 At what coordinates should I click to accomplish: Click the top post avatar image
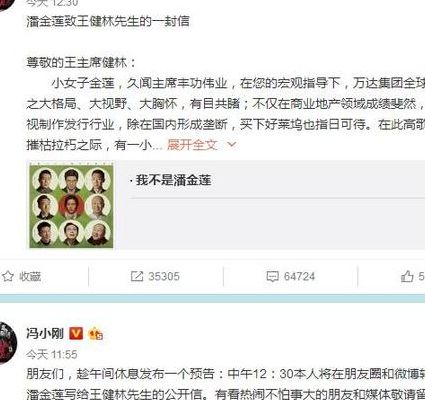coord(6,5)
